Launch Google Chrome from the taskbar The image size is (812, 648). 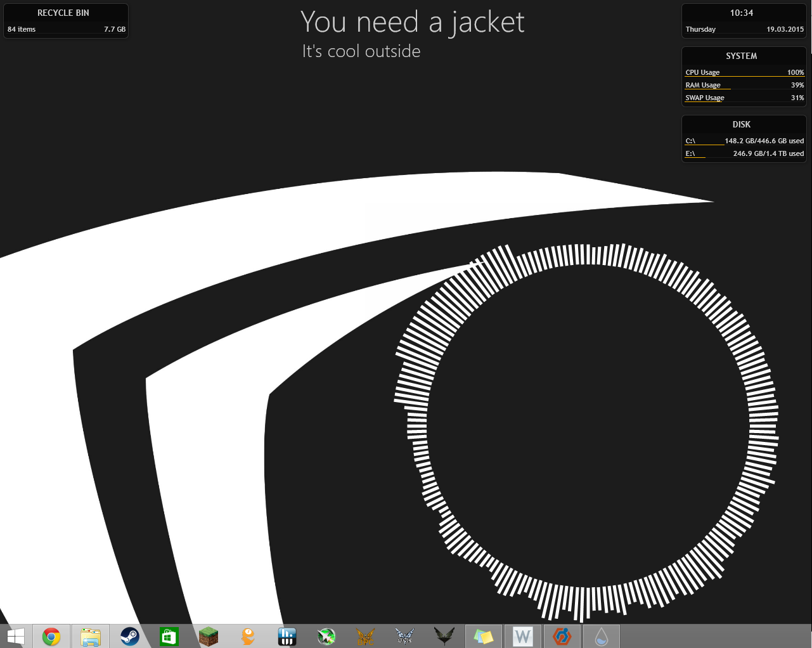point(51,637)
